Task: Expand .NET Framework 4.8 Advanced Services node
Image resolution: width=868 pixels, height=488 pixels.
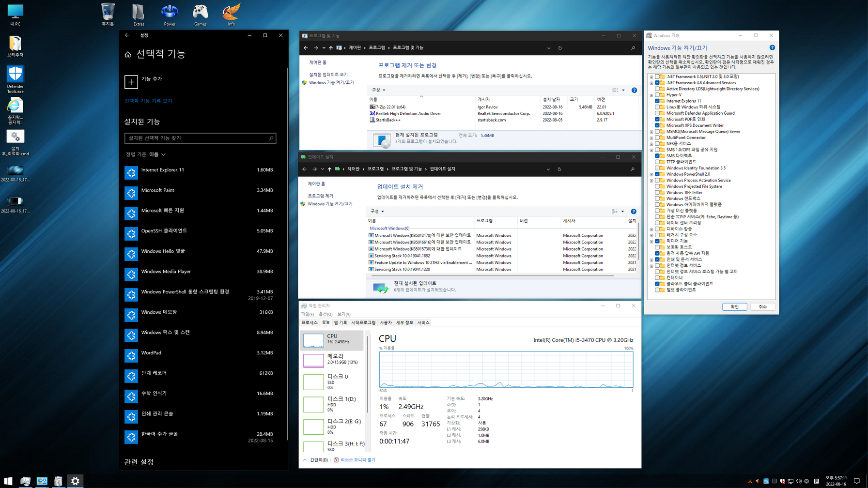Action: 651,83
